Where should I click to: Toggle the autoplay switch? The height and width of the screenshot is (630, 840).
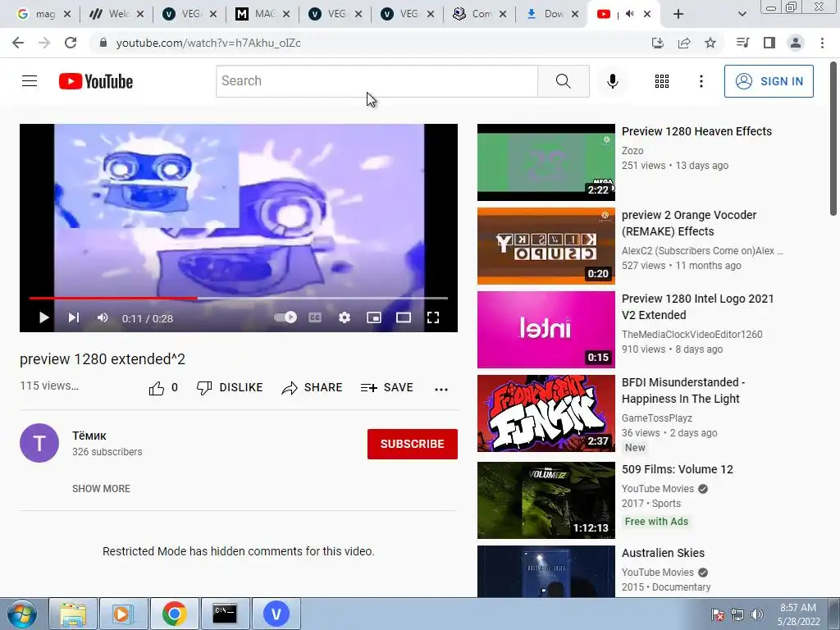coord(285,317)
